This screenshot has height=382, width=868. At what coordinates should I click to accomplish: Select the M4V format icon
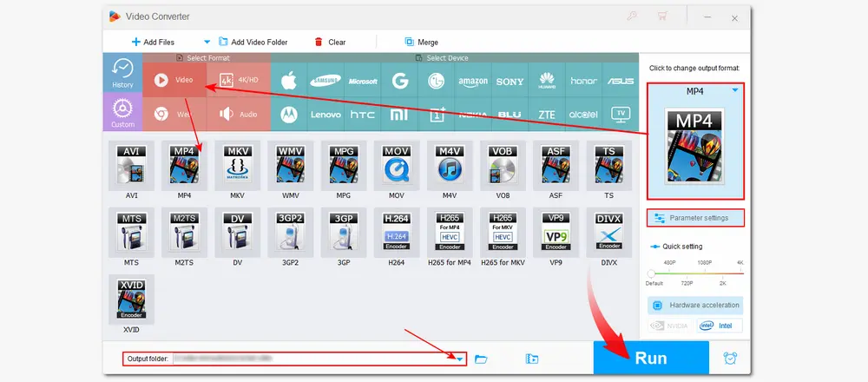[450, 166]
